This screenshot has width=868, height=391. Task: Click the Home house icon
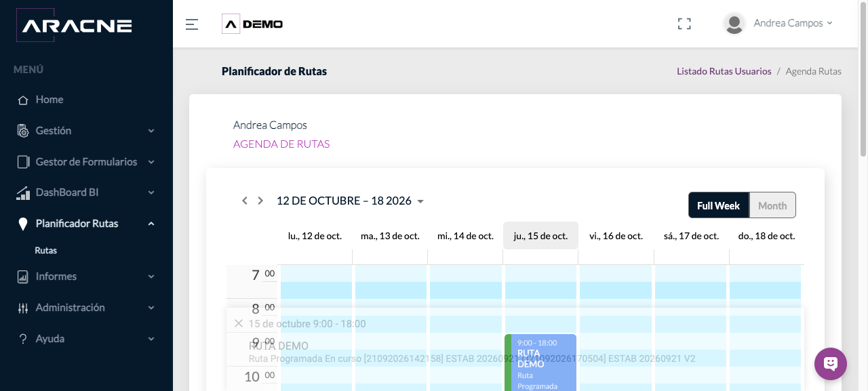coord(22,100)
